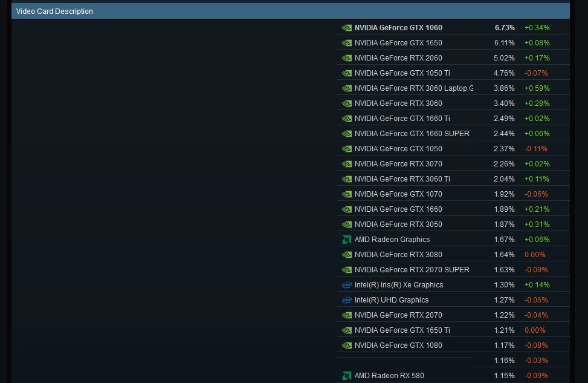
Task: Click the "NVIDIA GeForce RTX 3060 Laptop" name
Action: [x=414, y=88]
